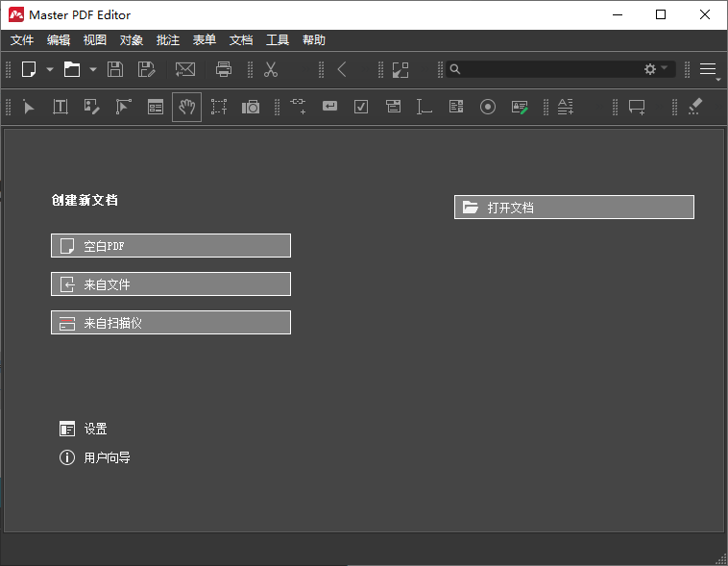The height and width of the screenshot is (566, 728).
Task: Expand the Open folder dropdown arrow
Action: coord(93,70)
